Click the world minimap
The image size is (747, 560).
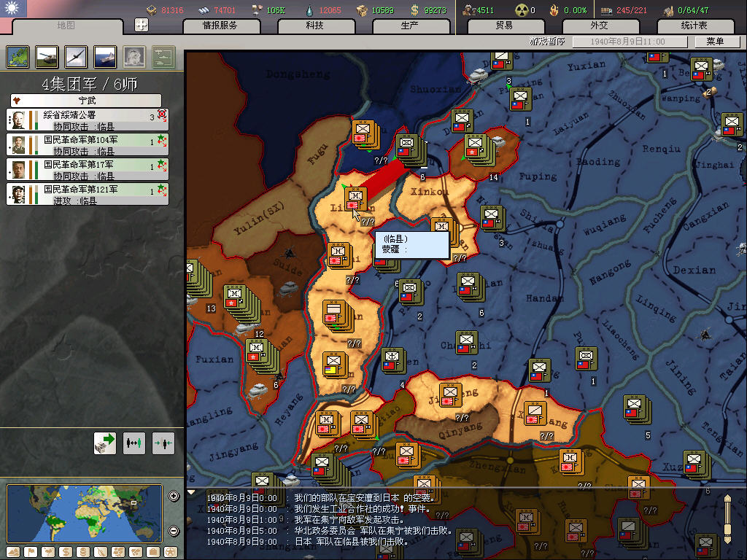coord(84,513)
